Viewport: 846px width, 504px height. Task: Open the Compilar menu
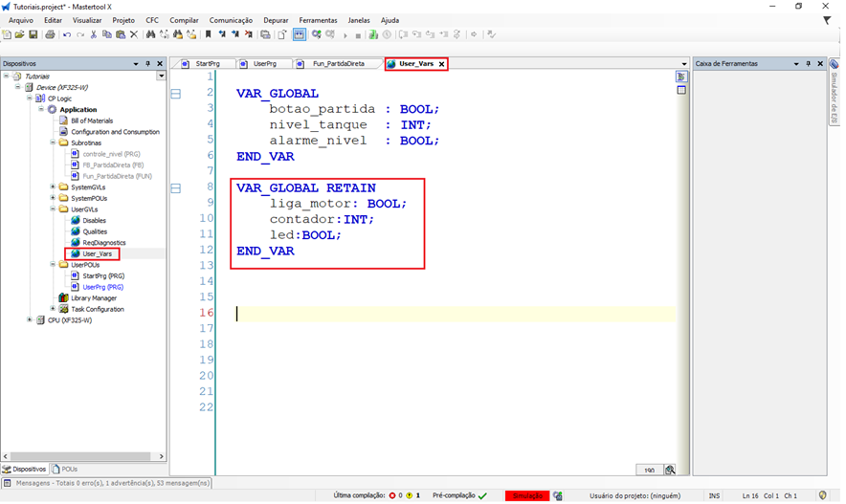[x=184, y=20]
